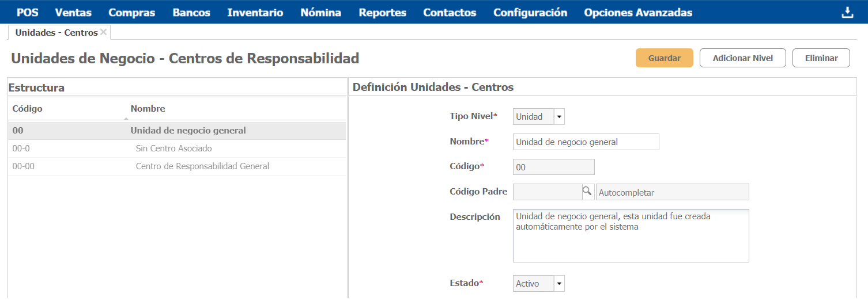
Task: Open the Estado dropdown
Action: point(558,284)
